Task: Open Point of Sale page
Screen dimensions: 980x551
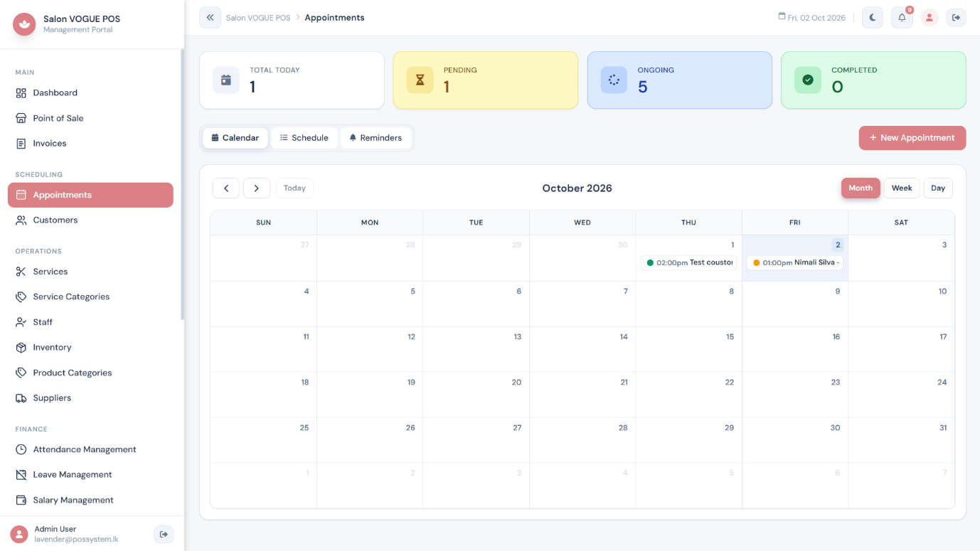Action: 90,118
